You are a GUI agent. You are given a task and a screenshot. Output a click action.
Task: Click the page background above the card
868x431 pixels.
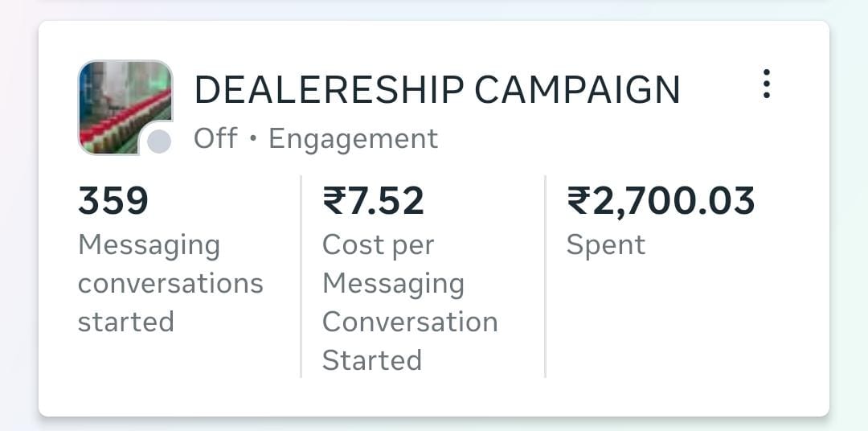[x=434, y=8]
